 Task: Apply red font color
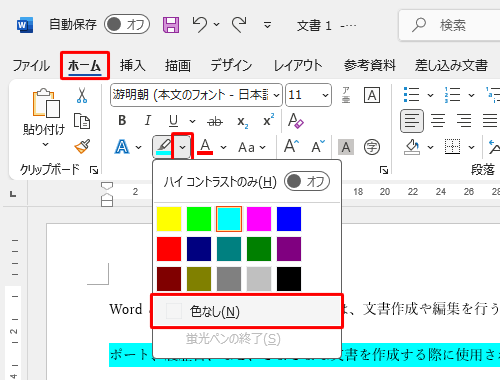[205, 147]
